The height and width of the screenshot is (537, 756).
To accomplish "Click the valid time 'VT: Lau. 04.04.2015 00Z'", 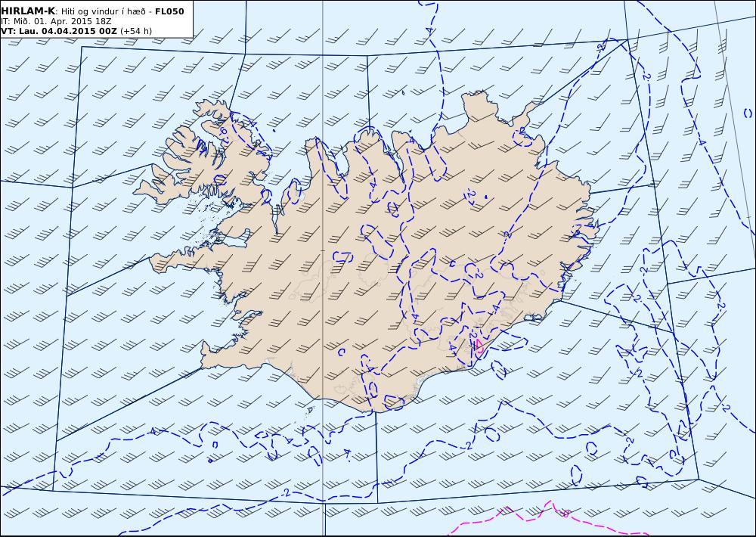I will click(x=59, y=31).
